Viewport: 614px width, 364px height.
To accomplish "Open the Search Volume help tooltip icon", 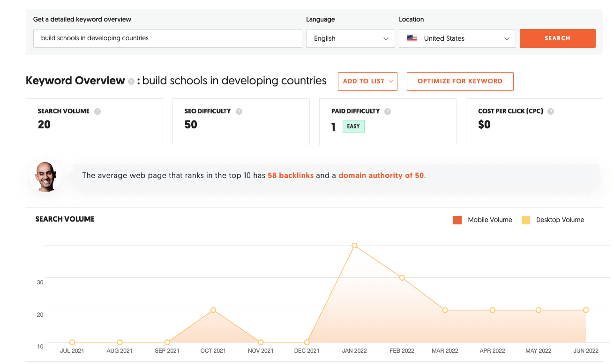I will pyautogui.click(x=97, y=111).
